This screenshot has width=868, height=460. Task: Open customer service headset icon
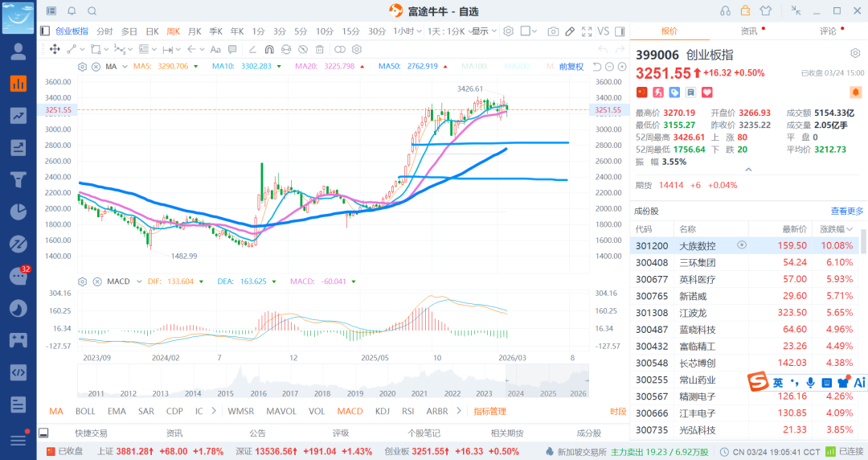pyautogui.click(x=725, y=11)
